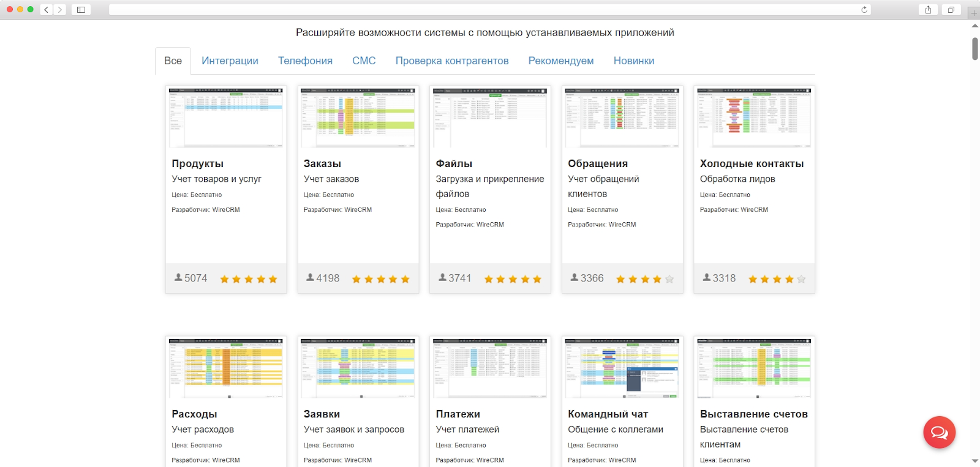Open the Заказы app title link
Screen dimensions: 980x467
[322, 163]
